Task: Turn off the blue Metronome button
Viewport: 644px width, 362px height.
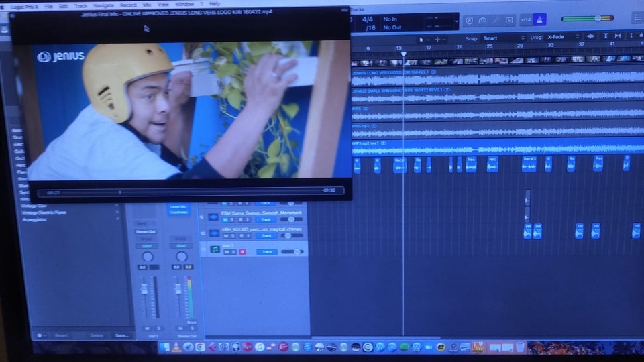Action: point(539,19)
